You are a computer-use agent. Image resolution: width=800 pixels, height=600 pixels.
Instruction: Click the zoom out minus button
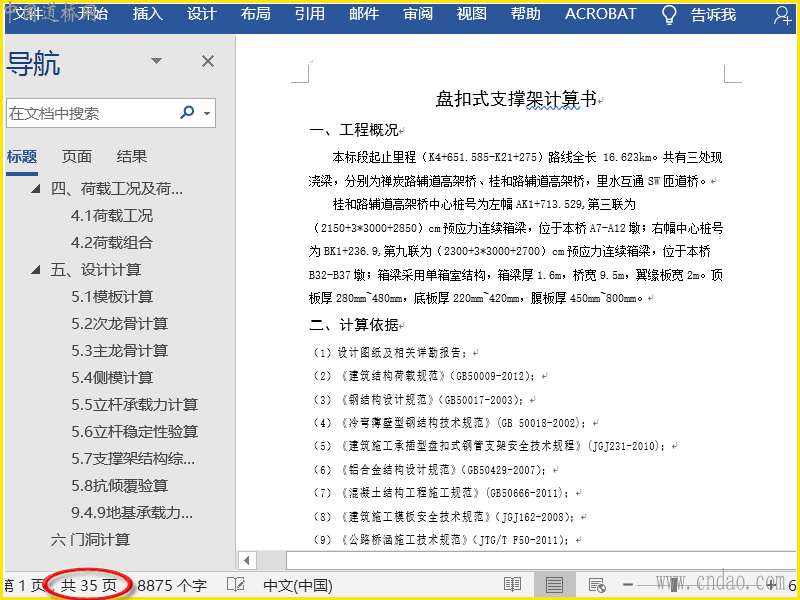coord(628,585)
